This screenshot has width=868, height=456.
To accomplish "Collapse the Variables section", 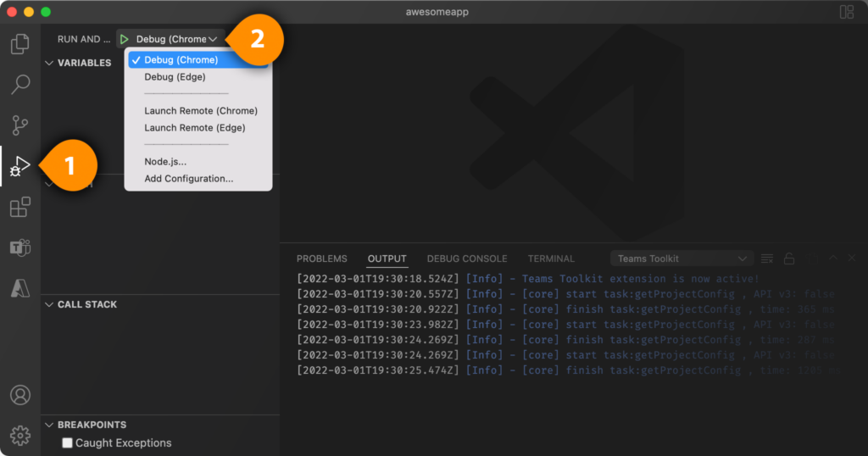I will click(49, 63).
